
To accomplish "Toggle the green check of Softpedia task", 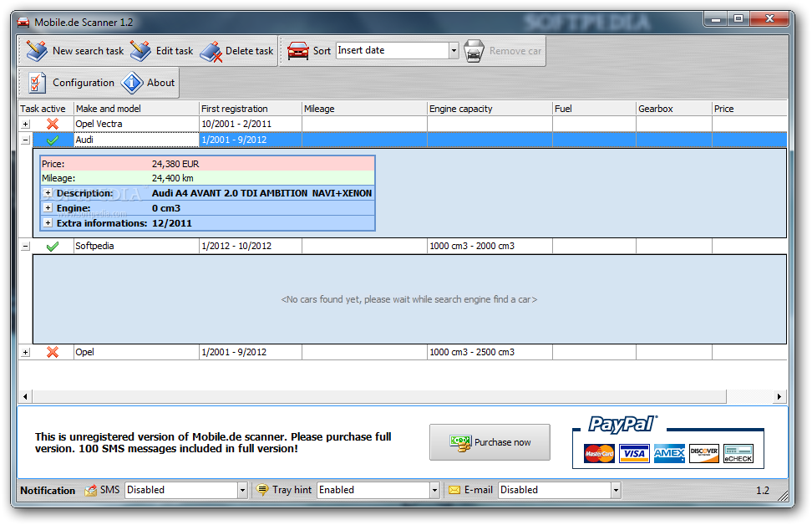I will pos(53,246).
